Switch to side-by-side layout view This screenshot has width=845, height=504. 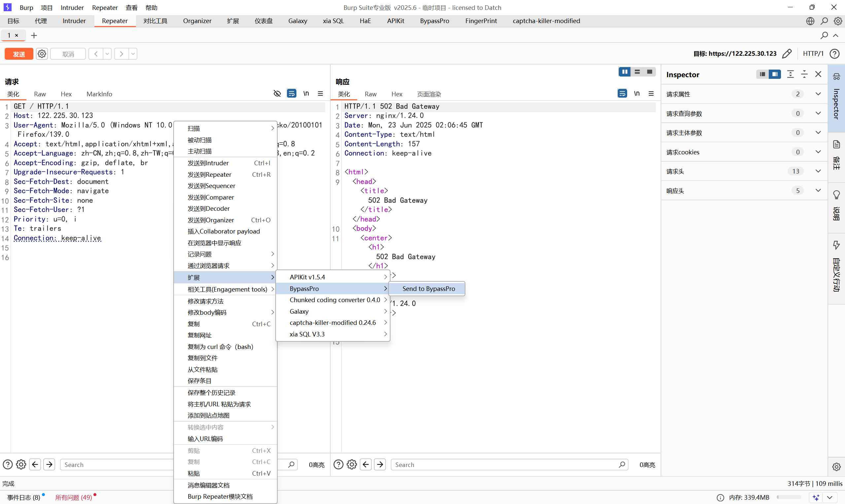[624, 72]
